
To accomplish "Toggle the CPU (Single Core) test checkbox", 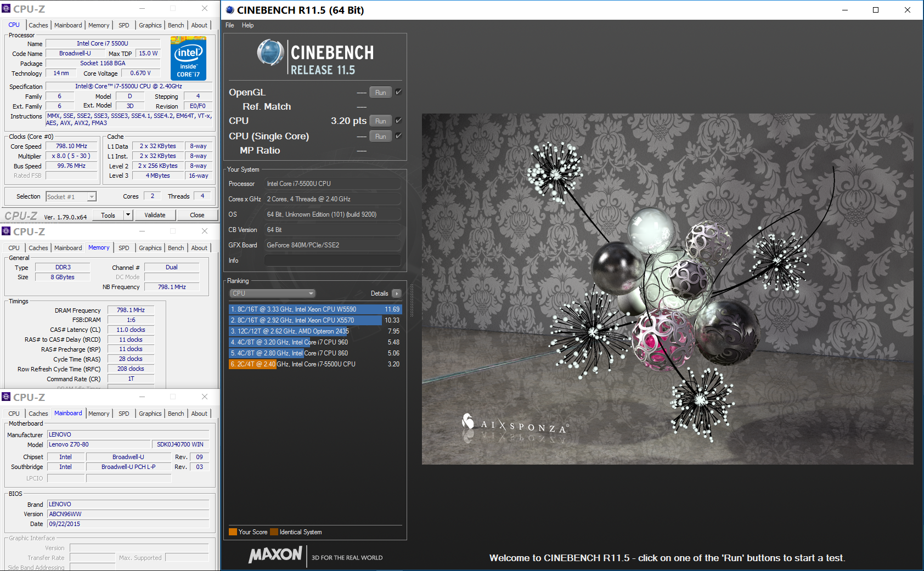I will point(398,136).
